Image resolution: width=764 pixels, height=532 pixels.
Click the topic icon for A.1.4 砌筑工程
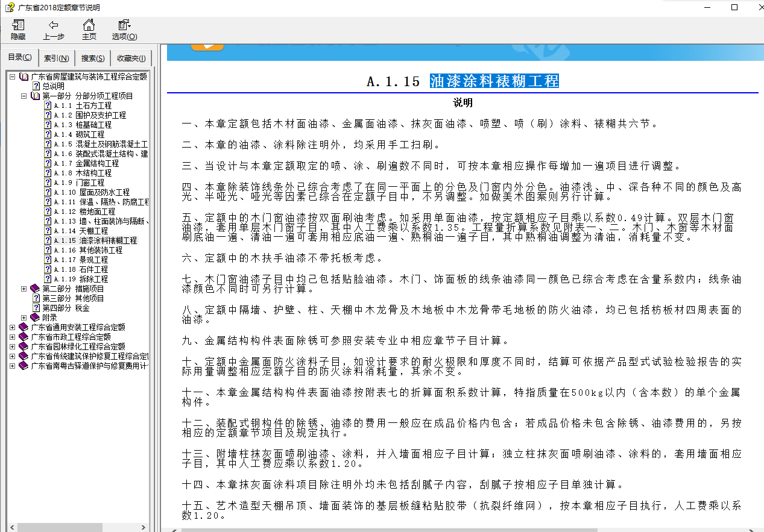coord(48,134)
